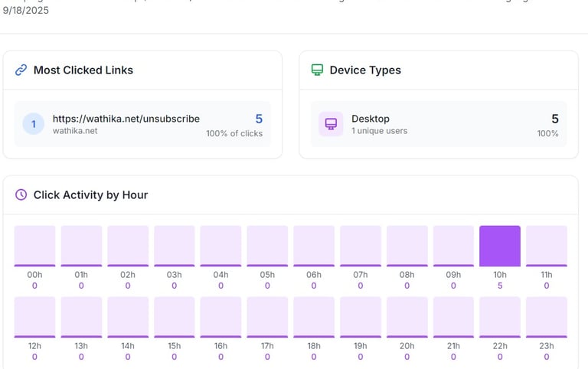Screen dimensions: 588x369
Task: Click the 11h hour block
Action: click(547, 246)
